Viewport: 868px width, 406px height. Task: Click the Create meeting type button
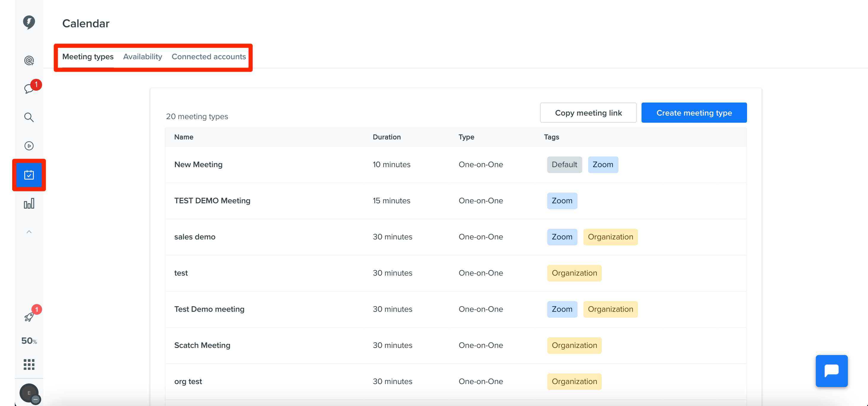point(694,113)
